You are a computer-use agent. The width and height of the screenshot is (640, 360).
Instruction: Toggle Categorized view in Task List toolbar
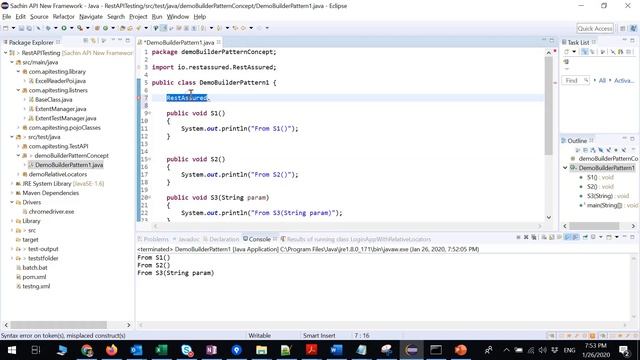[584, 52]
